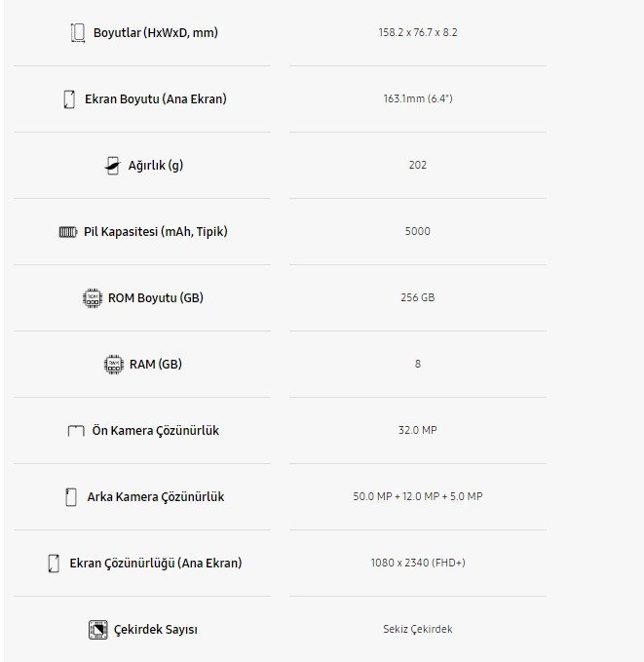Click the 5000 battery capacity value

(418, 231)
